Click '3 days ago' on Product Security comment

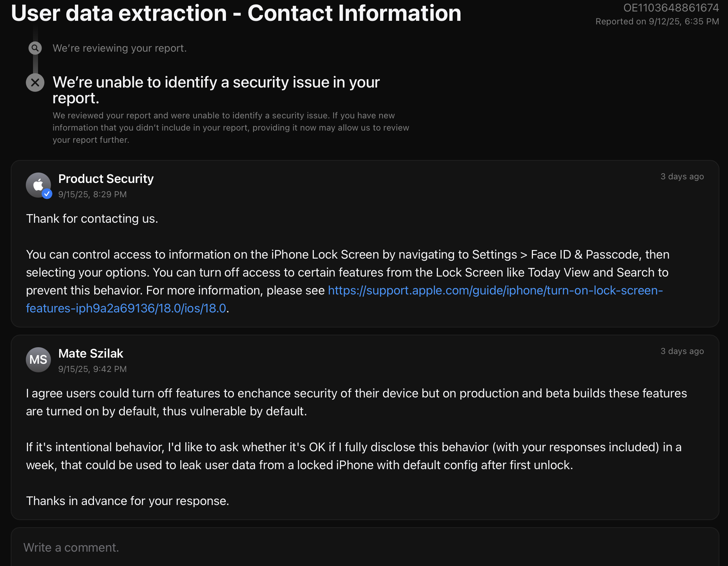coord(682,176)
